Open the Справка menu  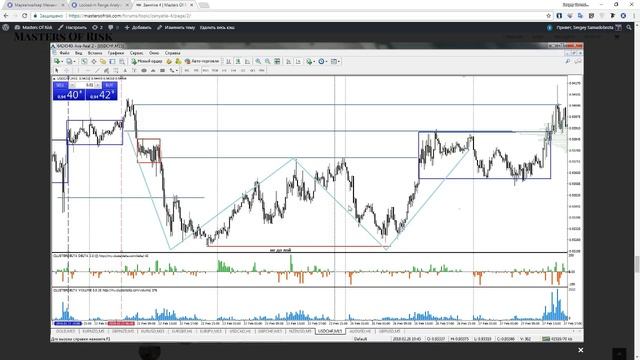[x=173, y=53]
